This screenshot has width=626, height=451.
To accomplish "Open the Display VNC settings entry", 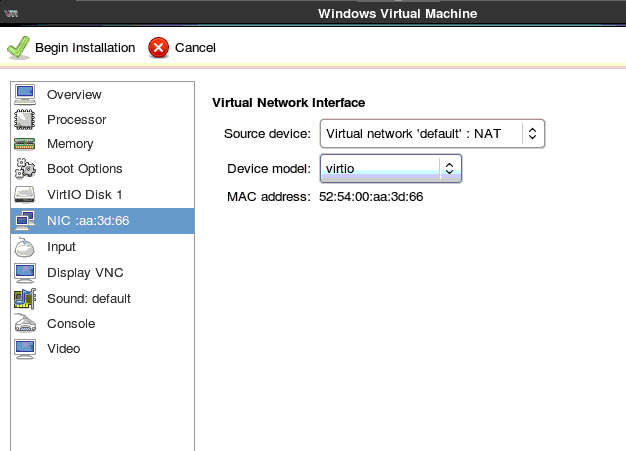I will (85, 272).
